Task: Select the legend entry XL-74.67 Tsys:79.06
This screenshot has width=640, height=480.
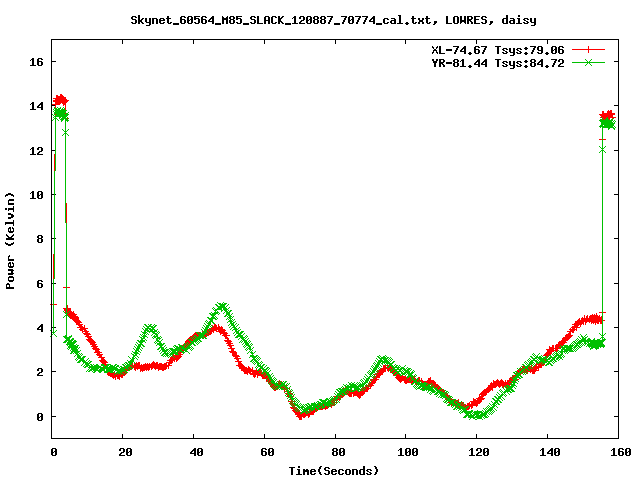Action: click(x=498, y=50)
